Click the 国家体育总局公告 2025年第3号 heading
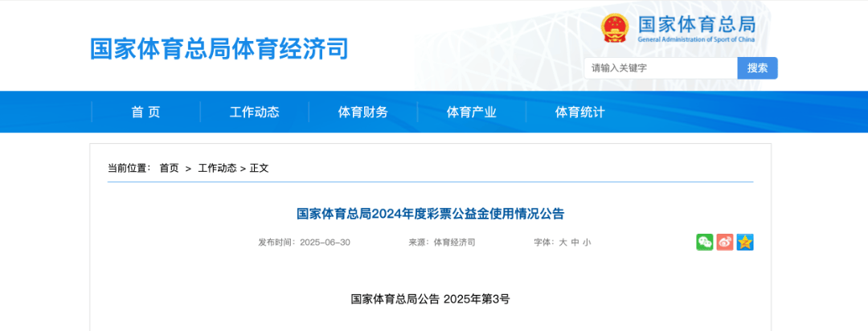This screenshot has width=868, height=331. pyautogui.click(x=430, y=300)
